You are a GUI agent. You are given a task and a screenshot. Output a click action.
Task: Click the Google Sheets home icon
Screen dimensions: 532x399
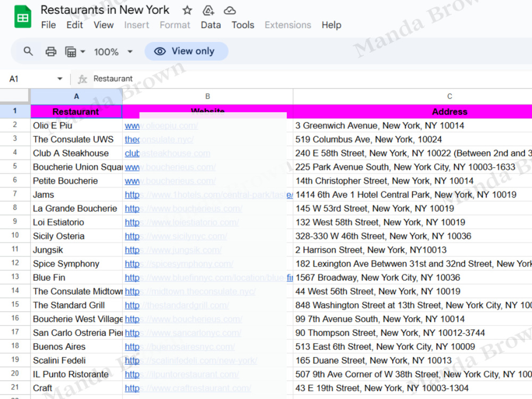click(x=23, y=17)
